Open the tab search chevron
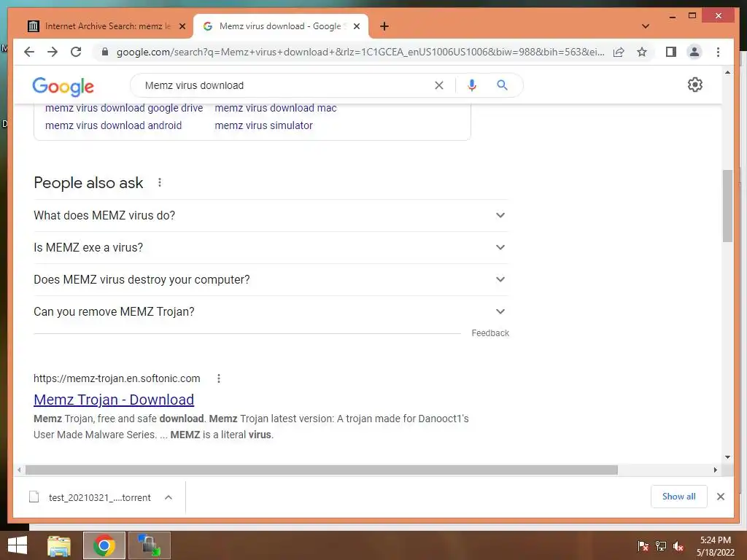The image size is (747, 560). coord(646,26)
